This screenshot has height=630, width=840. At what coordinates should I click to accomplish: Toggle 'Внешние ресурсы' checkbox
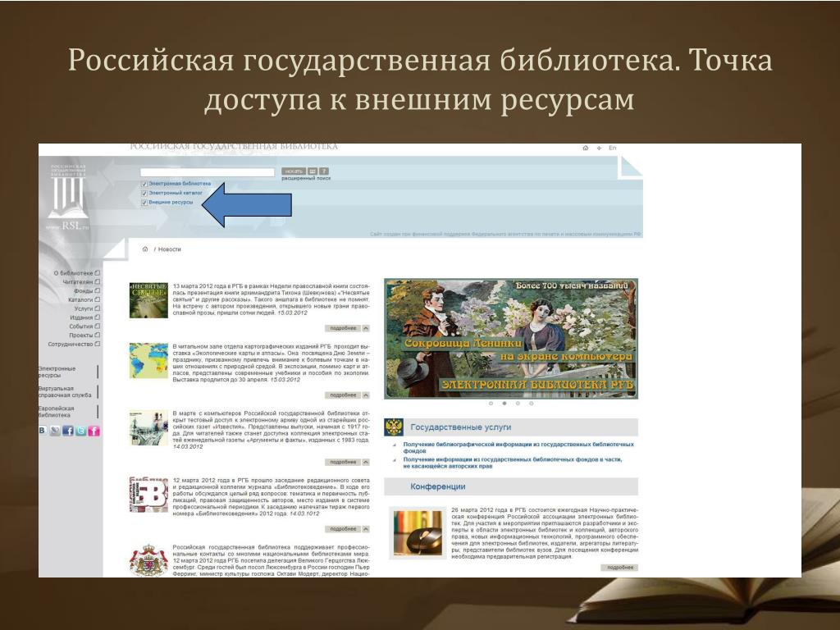click(144, 203)
